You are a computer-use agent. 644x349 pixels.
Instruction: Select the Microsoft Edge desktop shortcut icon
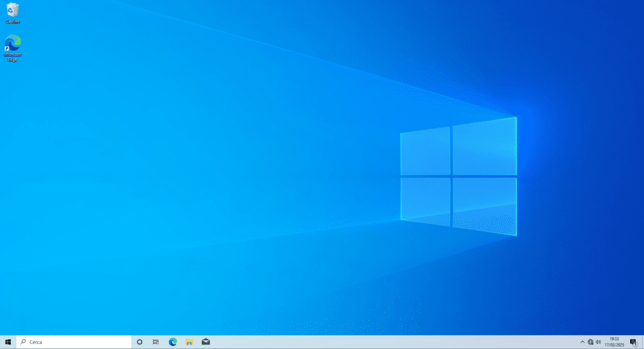[x=13, y=43]
